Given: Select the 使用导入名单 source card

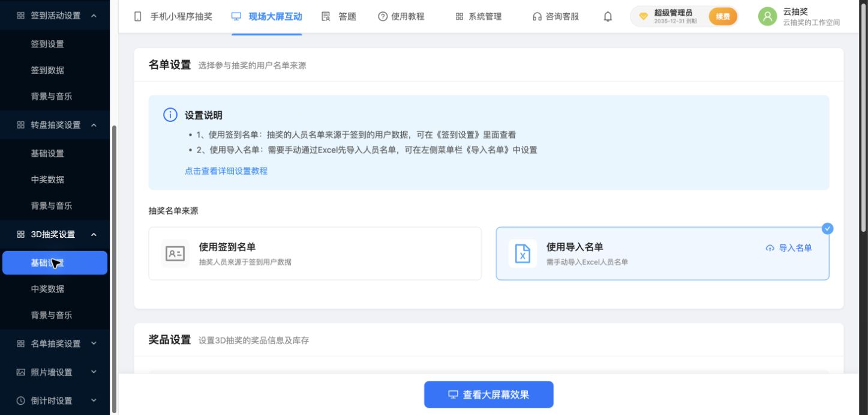Looking at the screenshot, I should pos(662,253).
